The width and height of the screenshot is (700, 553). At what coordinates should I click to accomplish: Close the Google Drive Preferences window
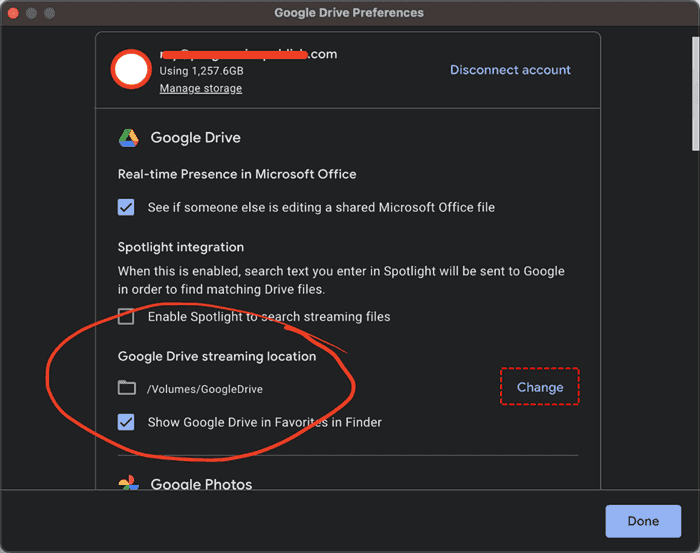13,13
